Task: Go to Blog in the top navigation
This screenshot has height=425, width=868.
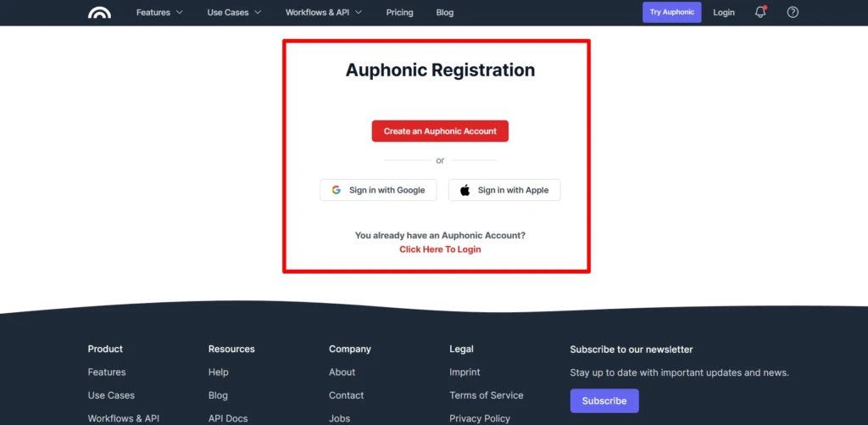Action: coord(444,12)
